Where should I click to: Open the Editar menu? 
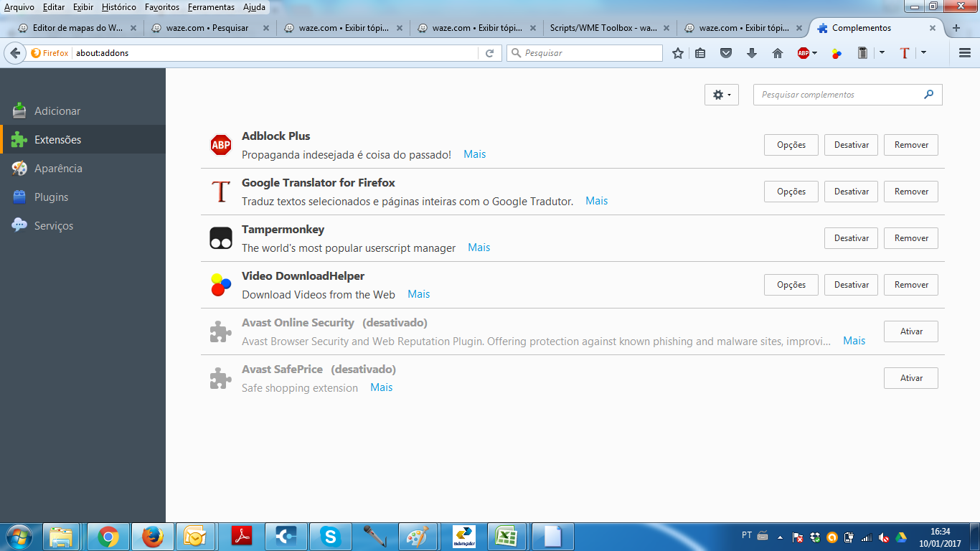coord(54,7)
